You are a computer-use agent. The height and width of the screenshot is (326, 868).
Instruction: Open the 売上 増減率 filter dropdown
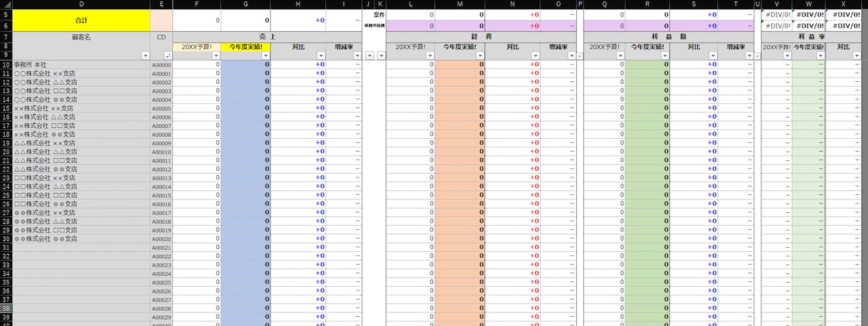(x=358, y=56)
